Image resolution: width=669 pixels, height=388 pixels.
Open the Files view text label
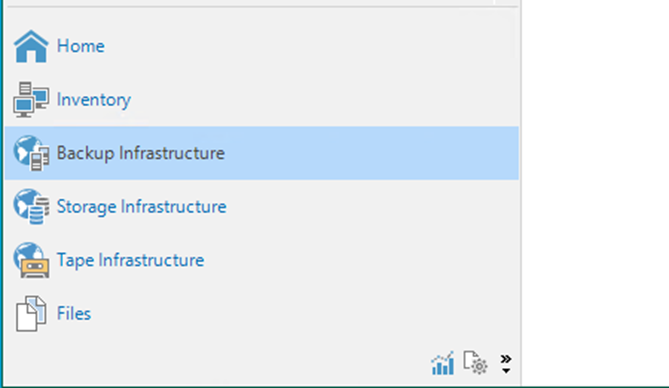coord(74,314)
